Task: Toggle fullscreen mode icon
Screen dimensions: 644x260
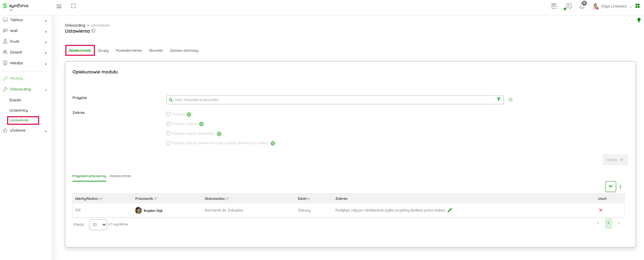Action: pyautogui.click(x=73, y=6)
